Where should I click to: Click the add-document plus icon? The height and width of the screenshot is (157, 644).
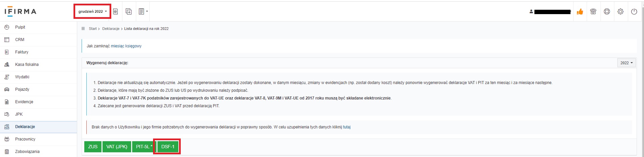click(128, 11)
